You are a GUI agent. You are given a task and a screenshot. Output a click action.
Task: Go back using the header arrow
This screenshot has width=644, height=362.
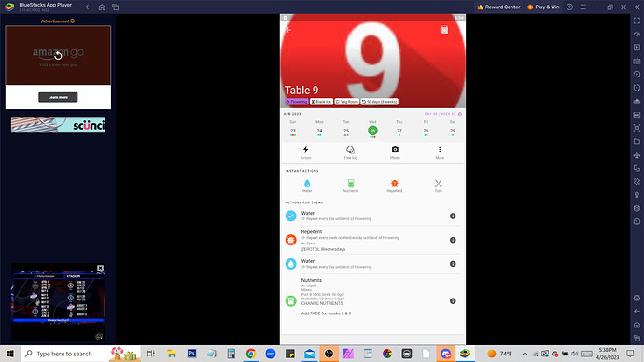click(288, 30)
